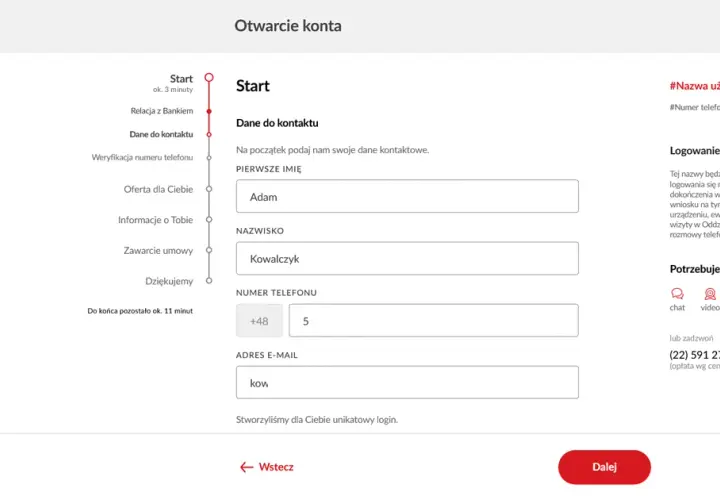720x500 pixels.
Task: Click the 'Otwarcie konta' page title
Action: [288, 26]
